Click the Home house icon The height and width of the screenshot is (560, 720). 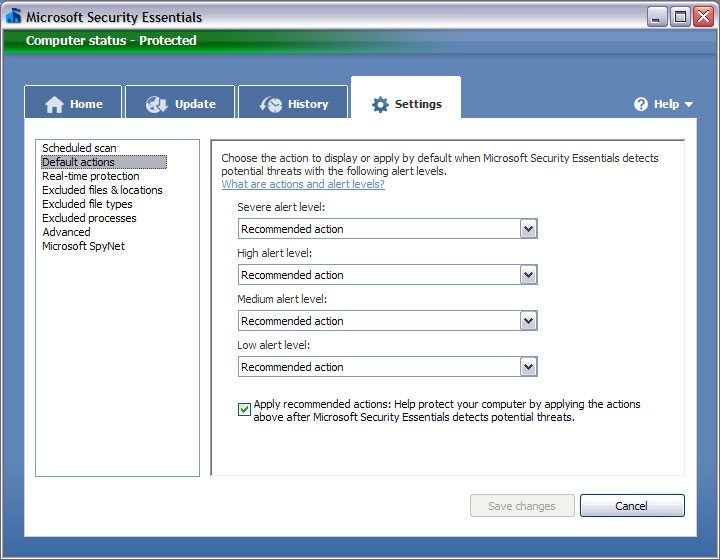click(54, 105)
